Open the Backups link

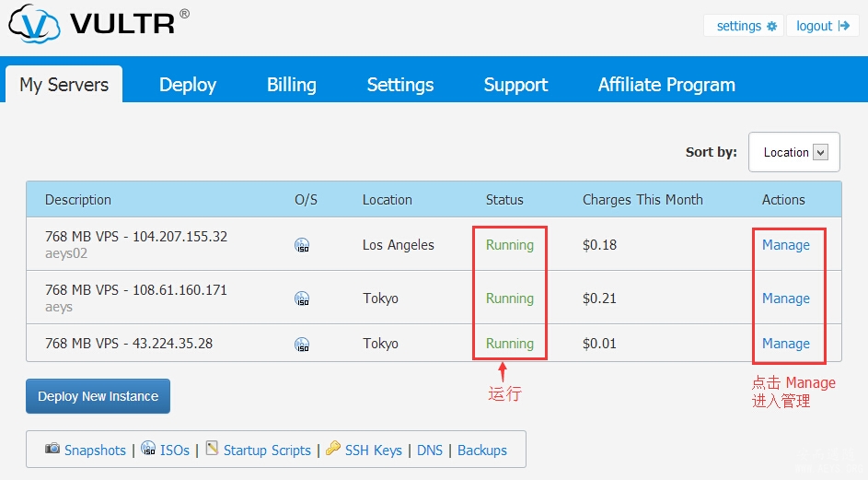click(482, 451)
